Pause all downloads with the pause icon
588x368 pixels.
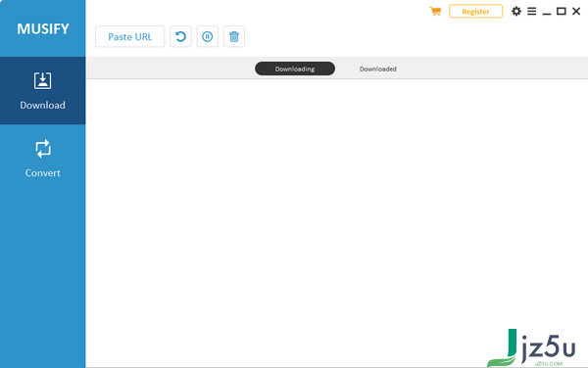click(208, 36)
